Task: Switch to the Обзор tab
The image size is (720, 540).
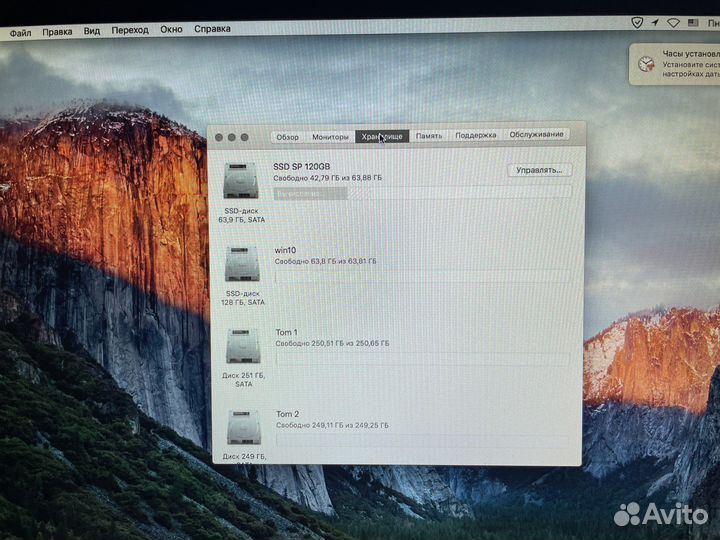Action: click(x=287, y=137)
